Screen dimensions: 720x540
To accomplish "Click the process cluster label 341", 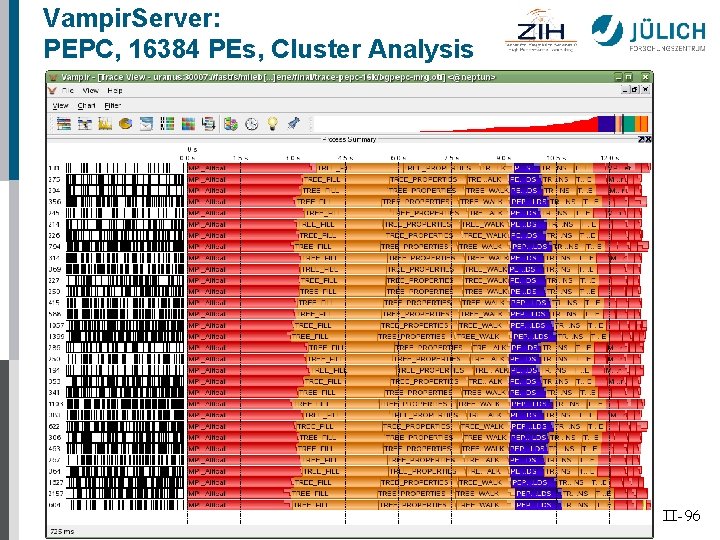I will pos(54,393).
